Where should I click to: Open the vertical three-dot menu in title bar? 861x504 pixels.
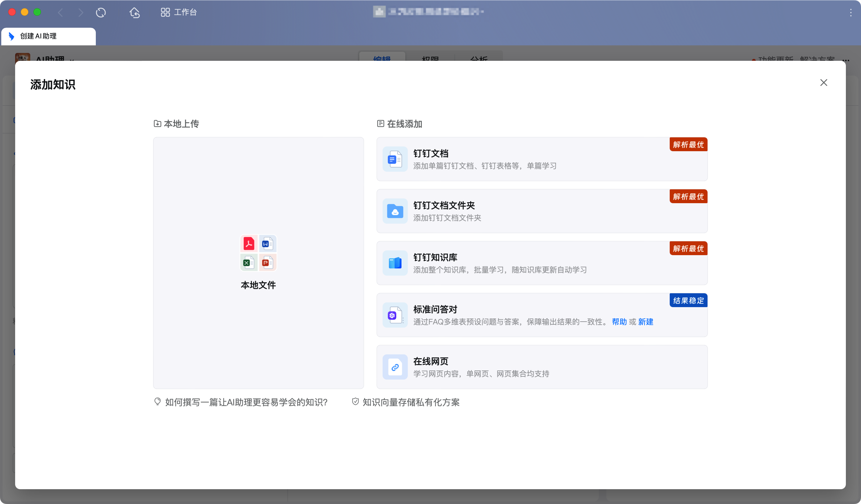coord(850,13)
